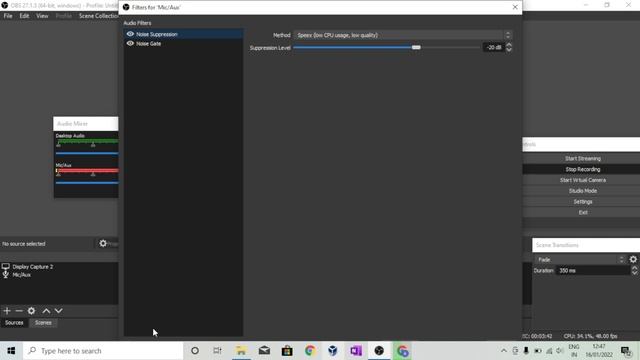Open Chrome icon right of OBS icon
Screen dimensions: 640x360
[402, 351]
